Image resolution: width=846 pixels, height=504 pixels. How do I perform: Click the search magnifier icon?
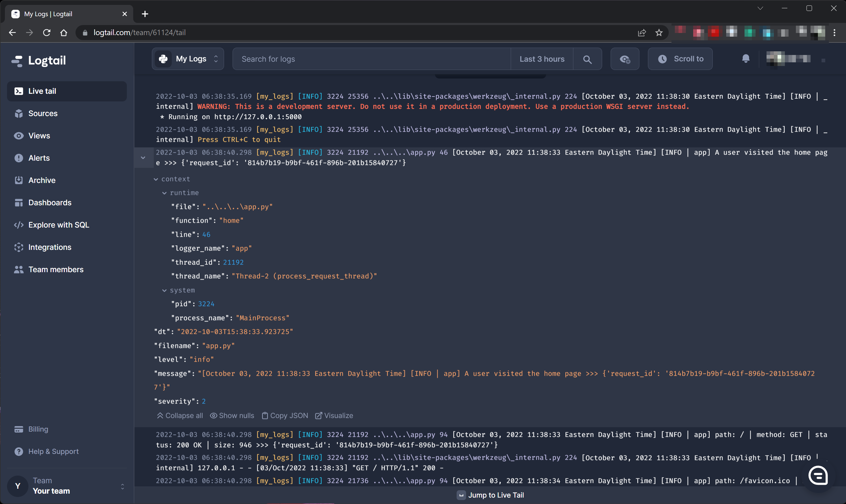[587, 60]
